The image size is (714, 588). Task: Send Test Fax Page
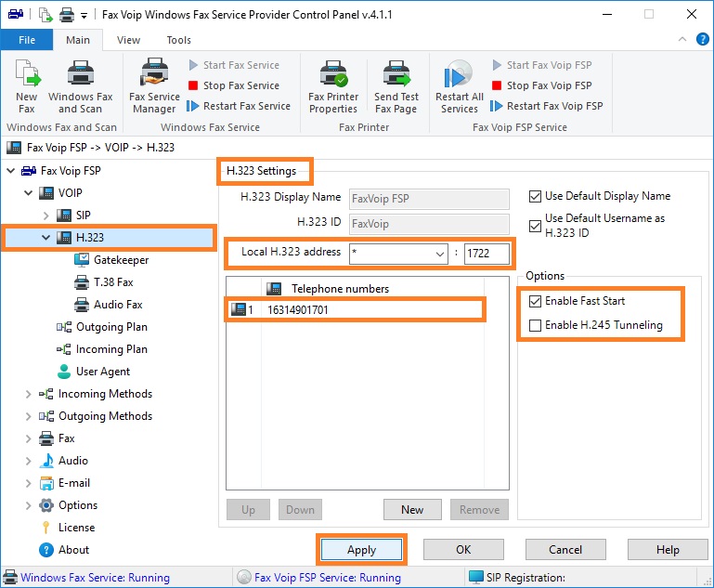pos(396,85)
